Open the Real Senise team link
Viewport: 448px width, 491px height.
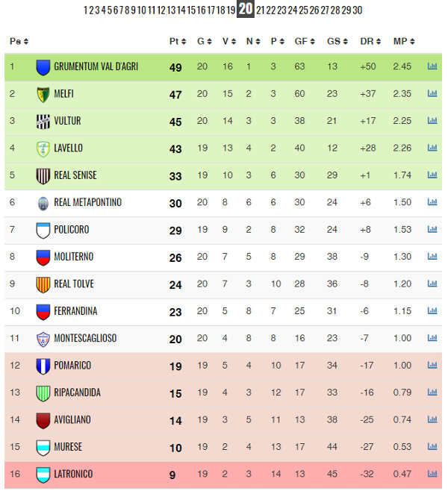coord(75,175)
